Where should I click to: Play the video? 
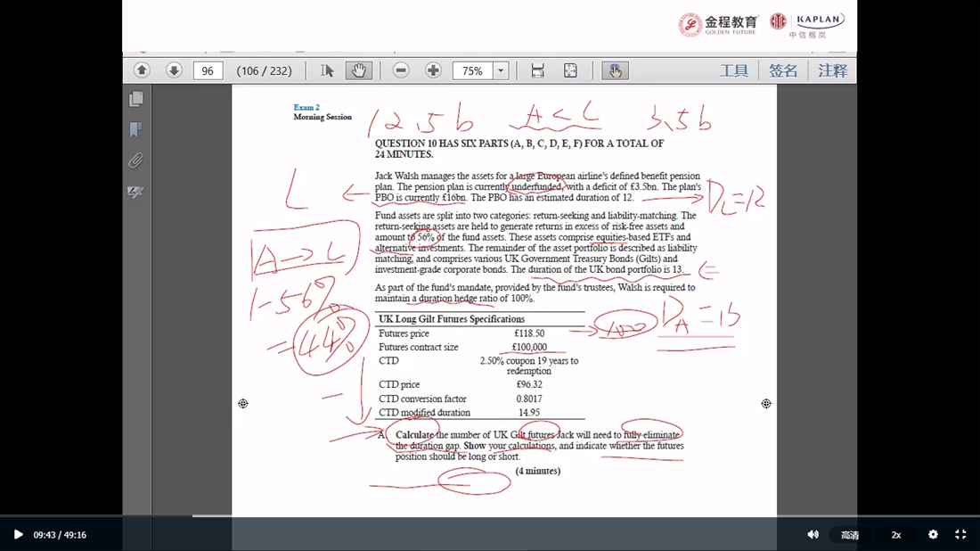tap(18, 535)
